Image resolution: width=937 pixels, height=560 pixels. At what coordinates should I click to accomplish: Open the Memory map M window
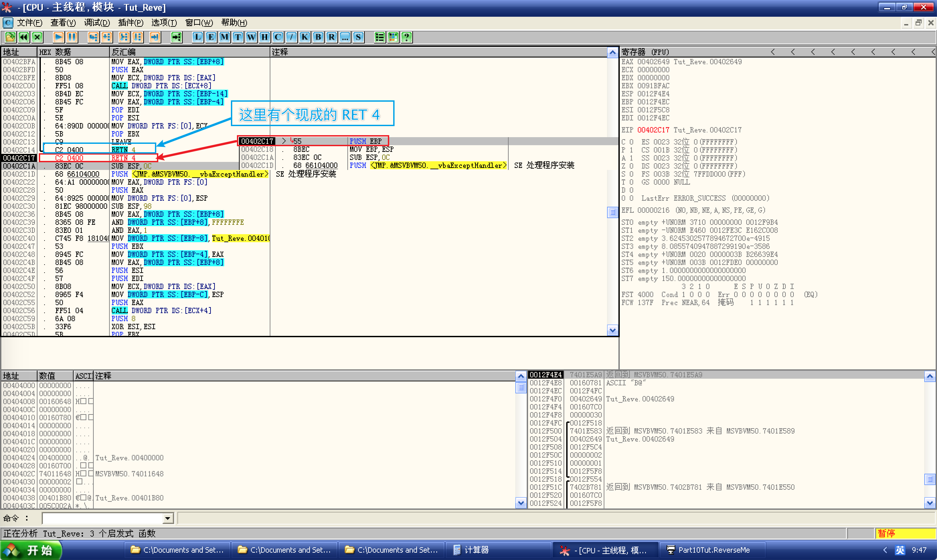point(225,37)
